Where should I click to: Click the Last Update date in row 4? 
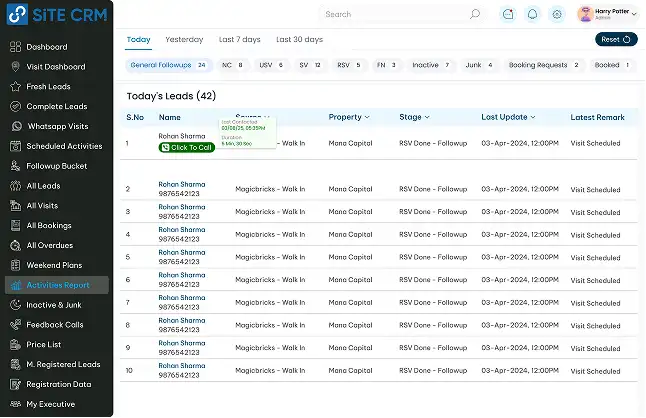tap(520, 234)
